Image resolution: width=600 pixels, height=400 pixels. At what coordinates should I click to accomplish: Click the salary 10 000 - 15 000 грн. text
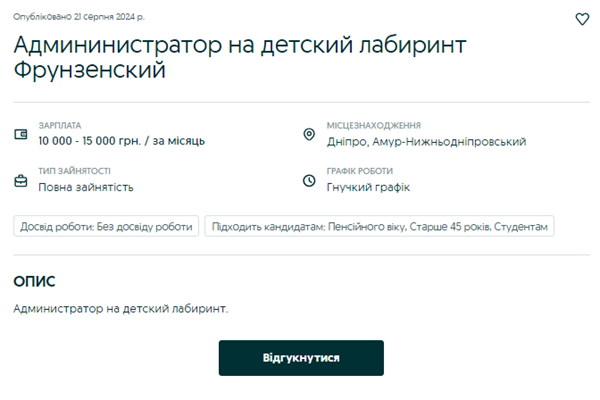122,141
